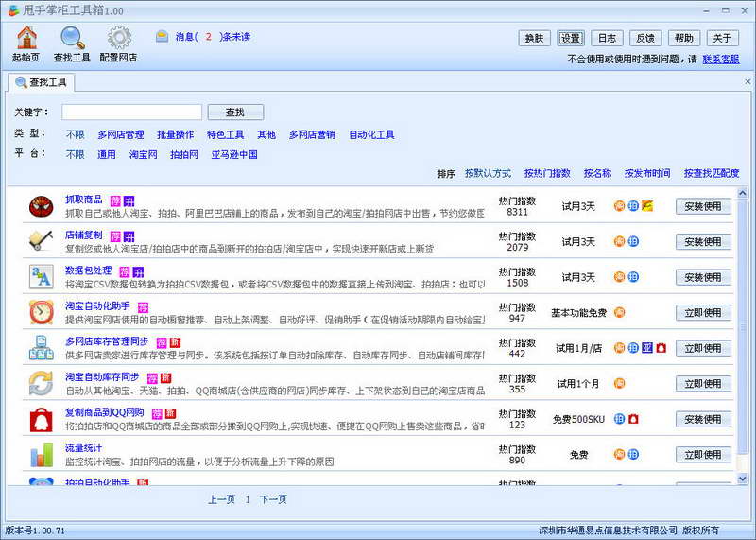Open 设置 settings button
The image size is (756, 540).
point(571,38)
